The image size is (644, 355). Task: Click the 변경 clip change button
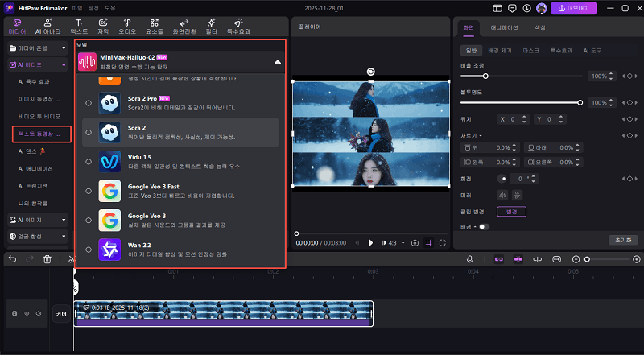(x=511, y=212)
